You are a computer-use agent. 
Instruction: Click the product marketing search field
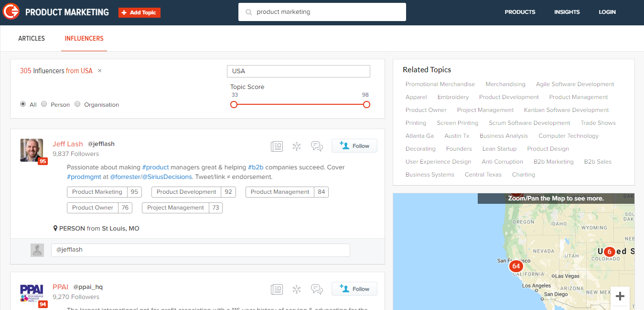pyautogui.click(x=322, y=12)
